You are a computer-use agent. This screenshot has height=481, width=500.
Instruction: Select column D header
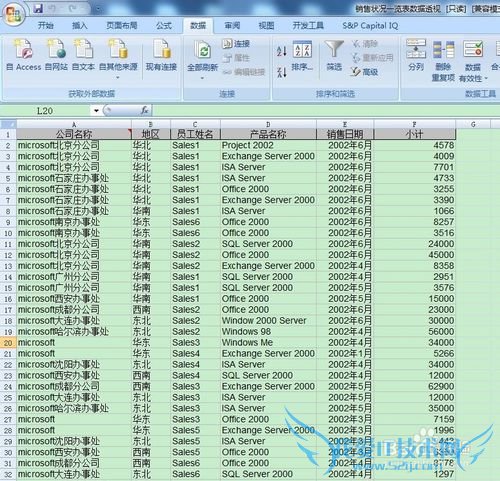tap(268, 124)
